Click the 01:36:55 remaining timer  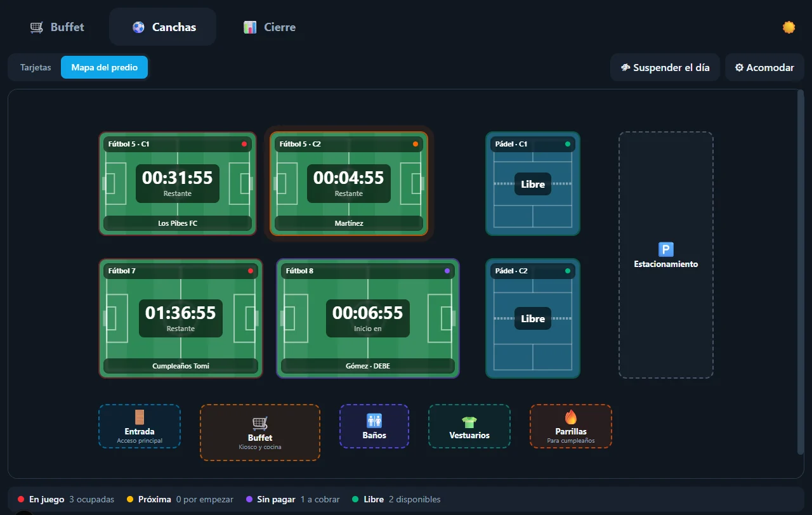click(x=181, y=318)
